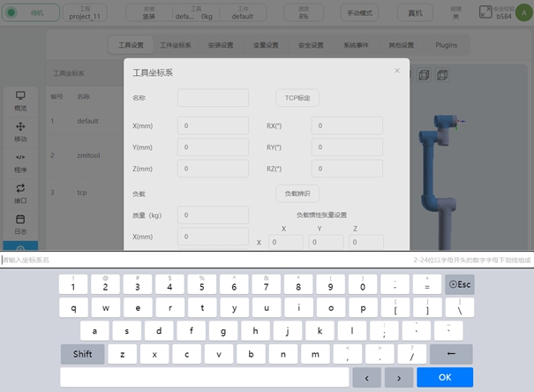Image resolution: width=534 pixels, height=392 pixels.
Task: Toggle 手动模式 manual mode button
Action: (x=359, y=13)
